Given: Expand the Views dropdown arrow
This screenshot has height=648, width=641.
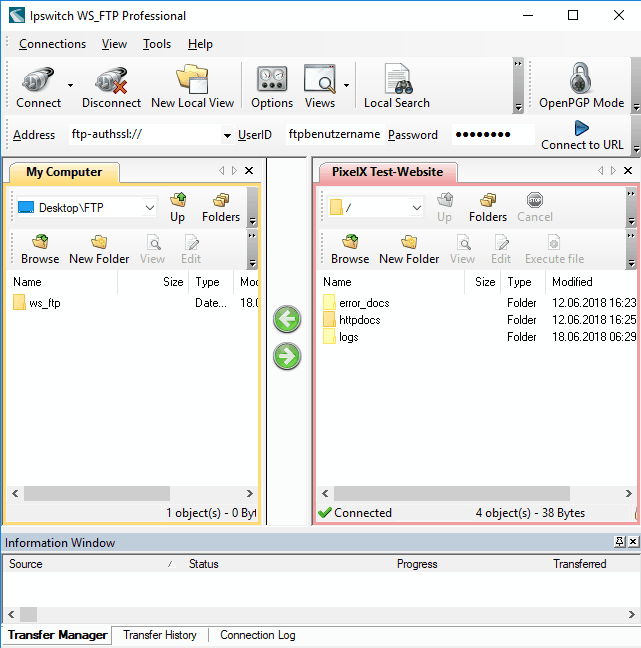Looking at the screenshot, I should (346, 86).
